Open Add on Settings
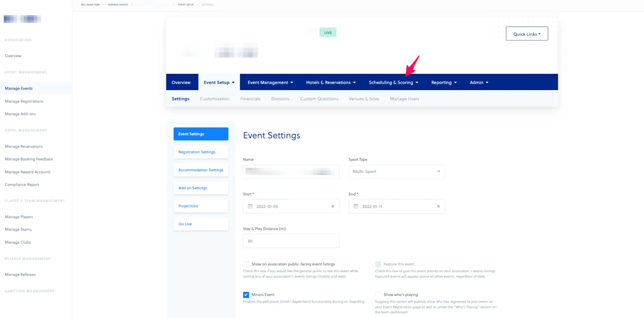644x318 pixels. pos(201,188)
